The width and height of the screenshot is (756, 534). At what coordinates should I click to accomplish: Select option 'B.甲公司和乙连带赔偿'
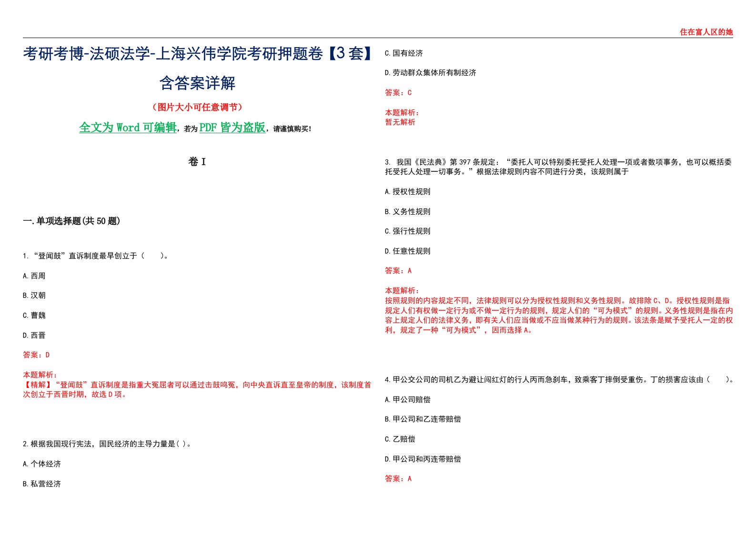tap(423, 419)
